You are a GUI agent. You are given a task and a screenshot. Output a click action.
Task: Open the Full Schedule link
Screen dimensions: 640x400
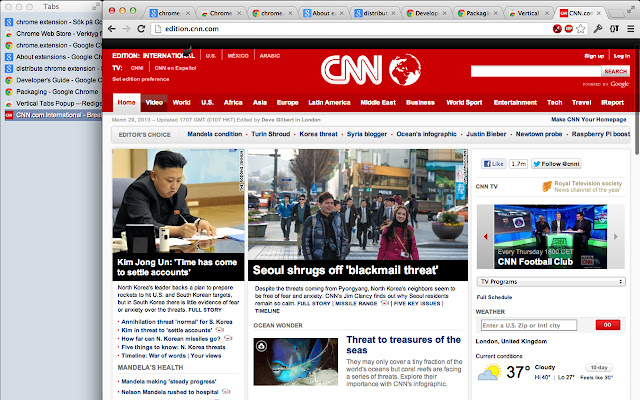(494, 297)
